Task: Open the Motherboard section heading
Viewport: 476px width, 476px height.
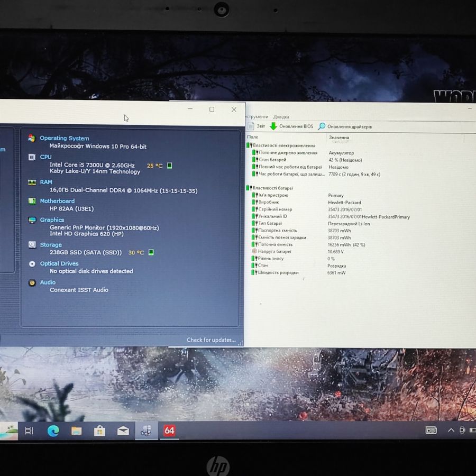Action: coord(57,201)
